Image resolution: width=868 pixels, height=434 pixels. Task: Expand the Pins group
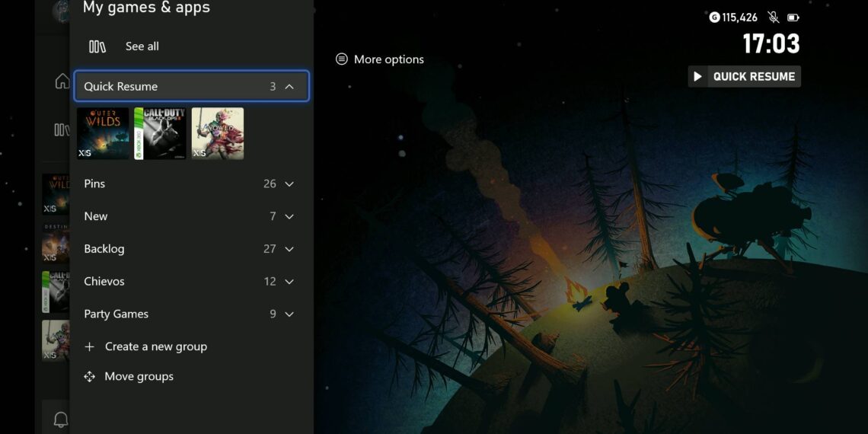point(289,184)
